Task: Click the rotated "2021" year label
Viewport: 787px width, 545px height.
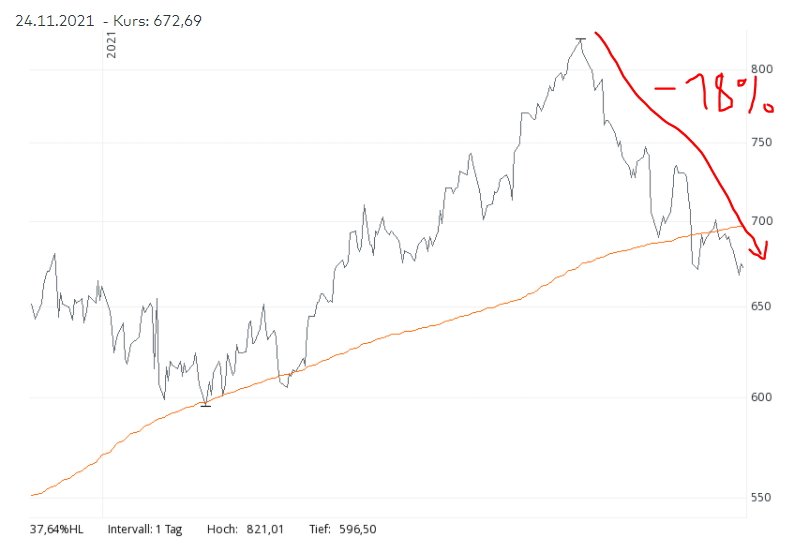Action: 111,45
